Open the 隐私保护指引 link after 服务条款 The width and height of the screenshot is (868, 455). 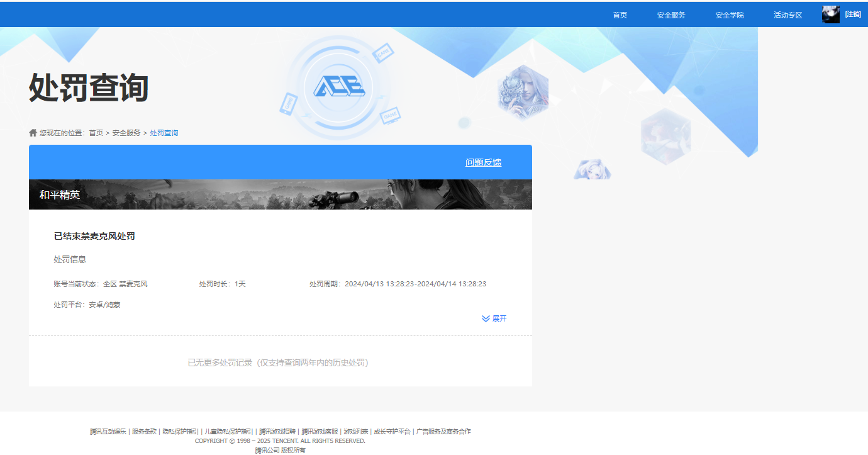pyautogui.click(x=181, y=432)
